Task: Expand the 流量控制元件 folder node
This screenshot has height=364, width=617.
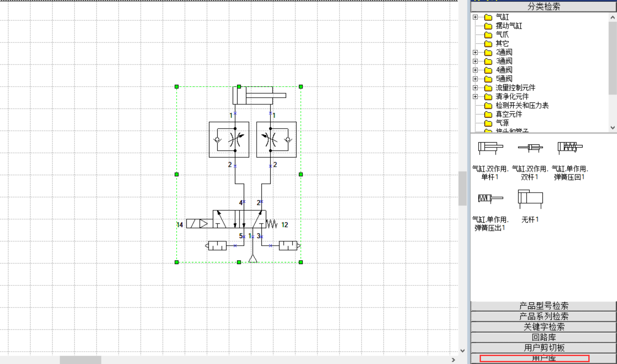Action: click(x=475, y=87)
